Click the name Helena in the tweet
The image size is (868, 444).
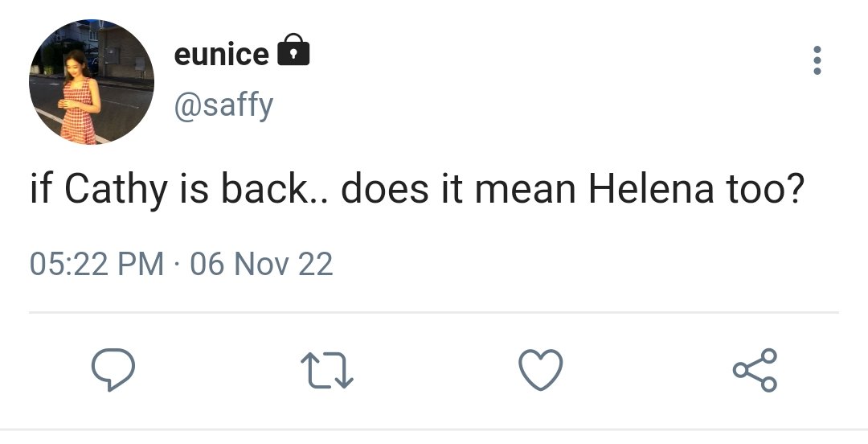(x=651, y=189)
